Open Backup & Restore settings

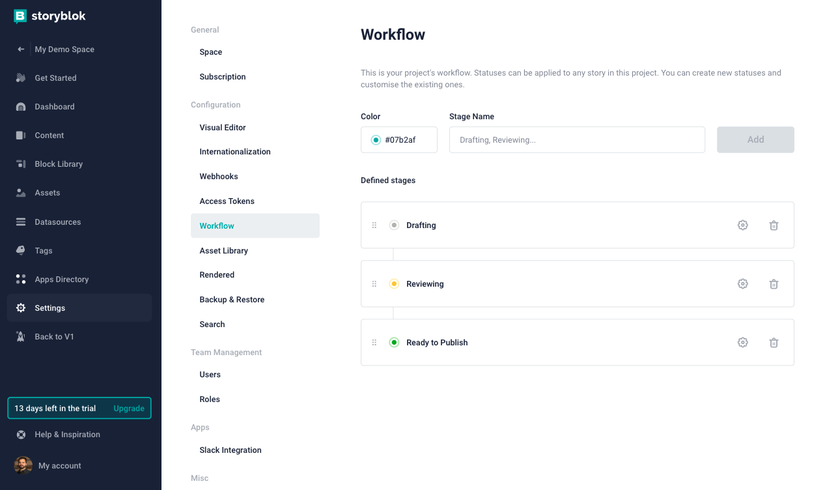point(231,299)
